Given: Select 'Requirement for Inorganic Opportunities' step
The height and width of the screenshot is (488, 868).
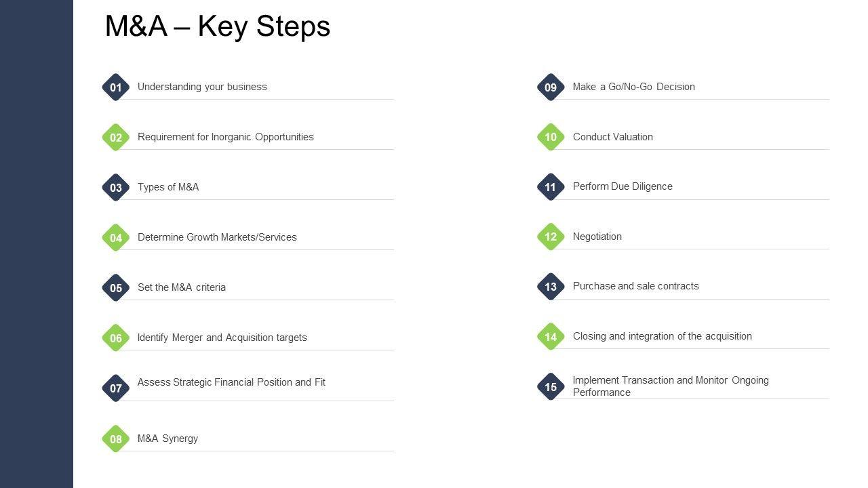Looking at the screenshot, I should click(225, 137).
